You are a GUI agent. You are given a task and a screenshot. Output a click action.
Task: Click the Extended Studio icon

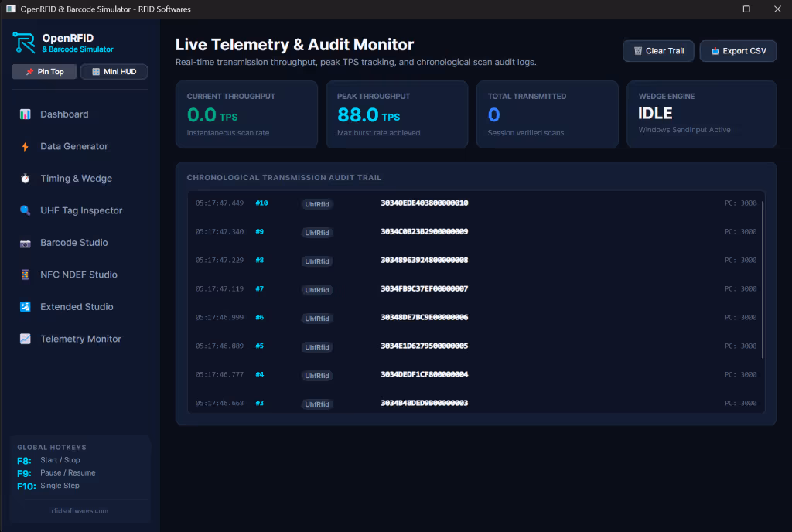(x=26, y=307)
